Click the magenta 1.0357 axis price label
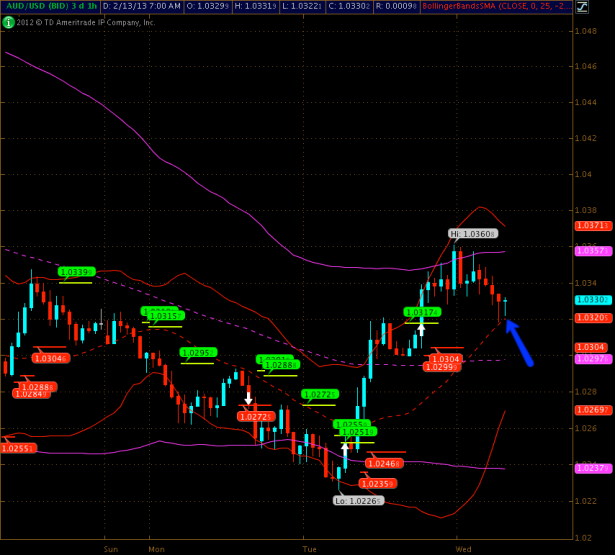Viewport: 615px width, 555px height. click(593, 251)
